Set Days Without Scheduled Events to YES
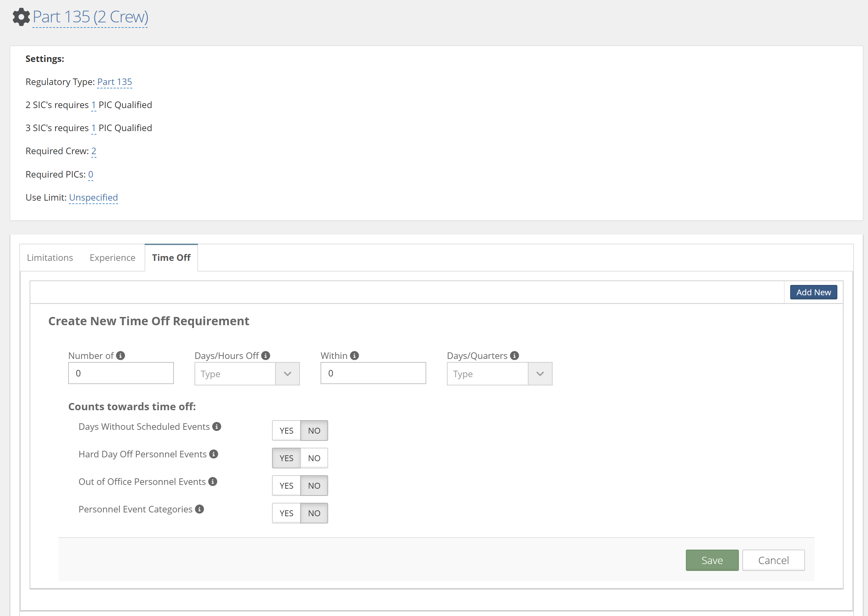 coord(286,431)
